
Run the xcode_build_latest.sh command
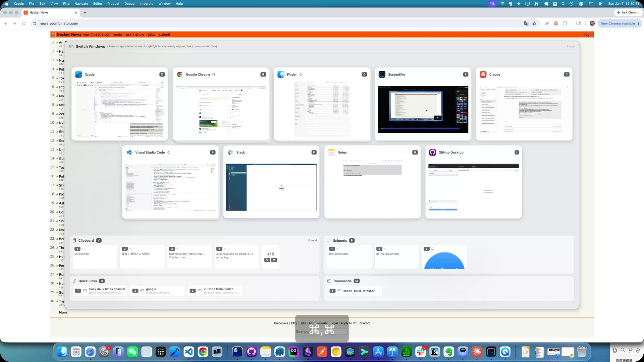pyautogui.click(x=355, y=291)
